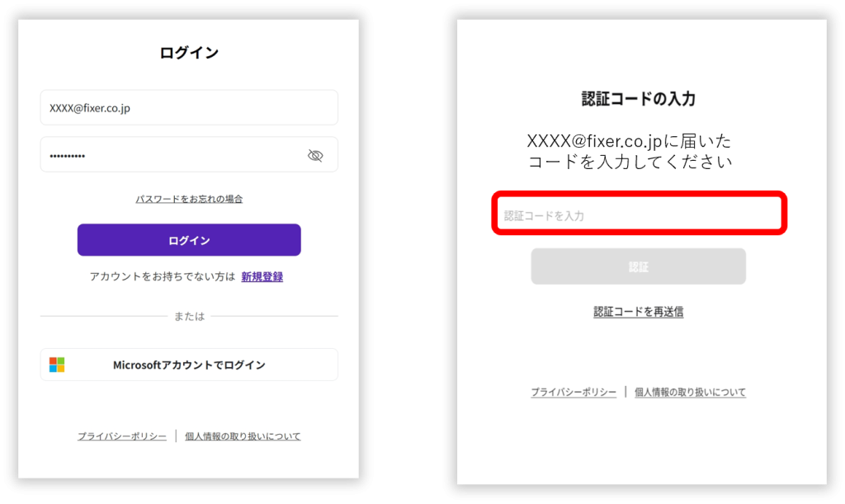
Task: Open 個人情報の取り扱いについて link on verification form
Action: [690, 393]
